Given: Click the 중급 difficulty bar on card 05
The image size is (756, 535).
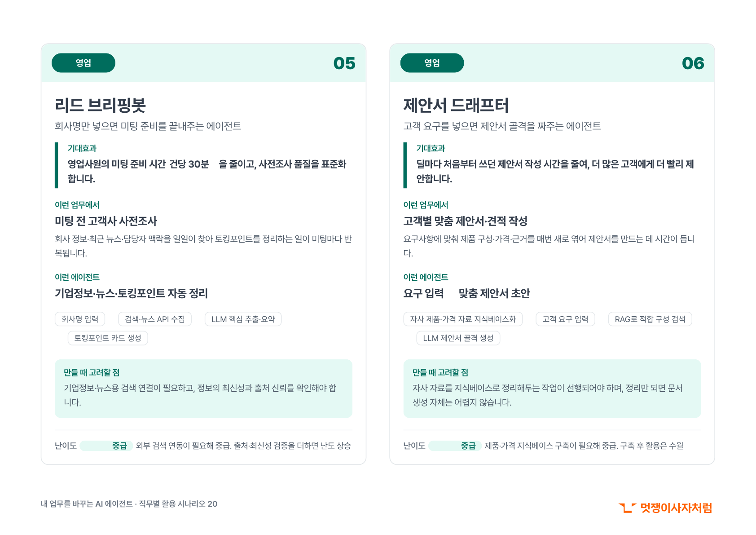Looking at the screenshot, I should (x=106, y=446).
